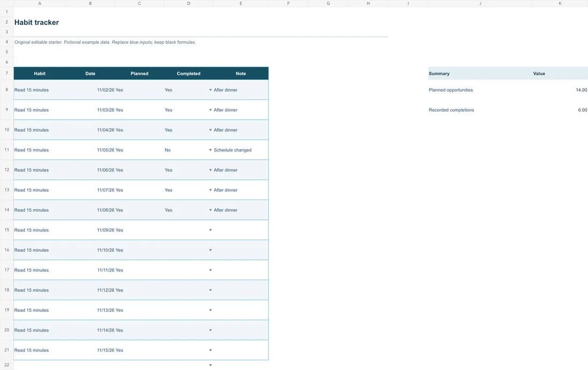588x370 pixels.
Task: Select the row 11 number header
Action: [7, 150]
